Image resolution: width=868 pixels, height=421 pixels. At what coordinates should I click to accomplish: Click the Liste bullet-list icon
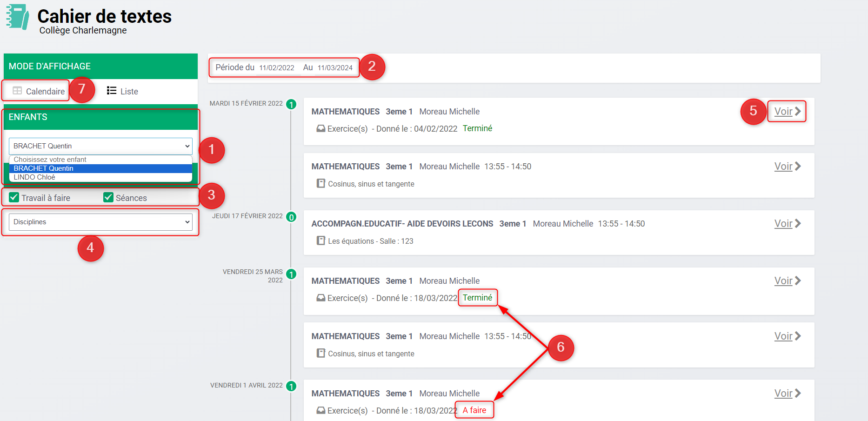(112, 91)
